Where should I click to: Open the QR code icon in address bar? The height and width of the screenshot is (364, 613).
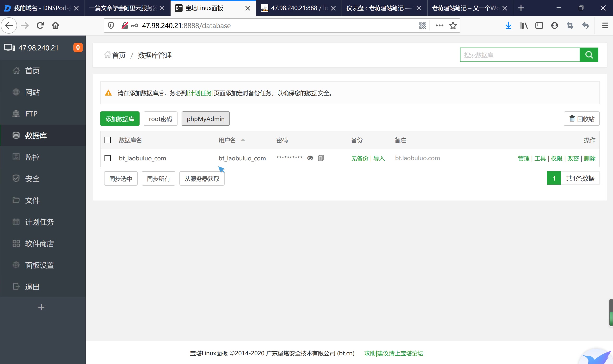pos(423,25)
